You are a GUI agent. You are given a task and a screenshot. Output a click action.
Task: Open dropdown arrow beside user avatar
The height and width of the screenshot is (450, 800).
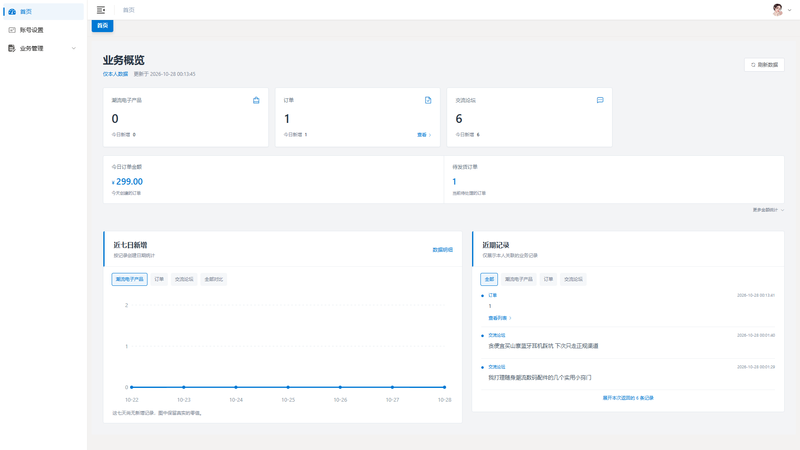790,10
